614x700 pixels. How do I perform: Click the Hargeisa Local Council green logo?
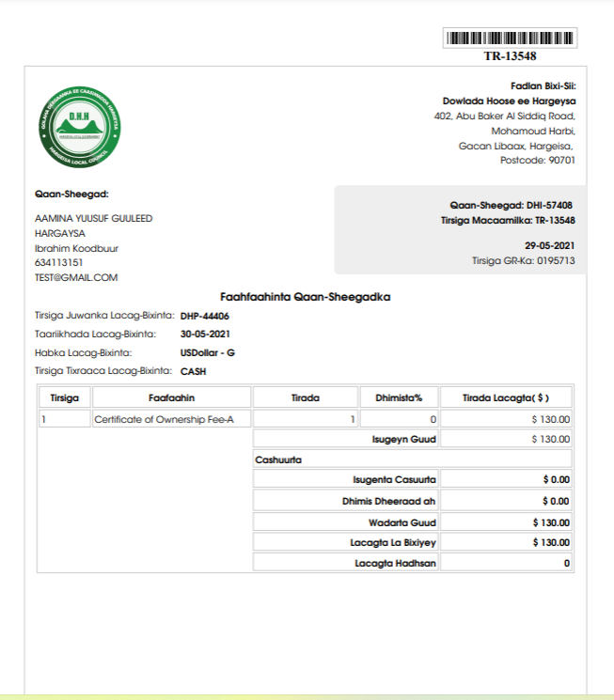click(x=80, y=127)
